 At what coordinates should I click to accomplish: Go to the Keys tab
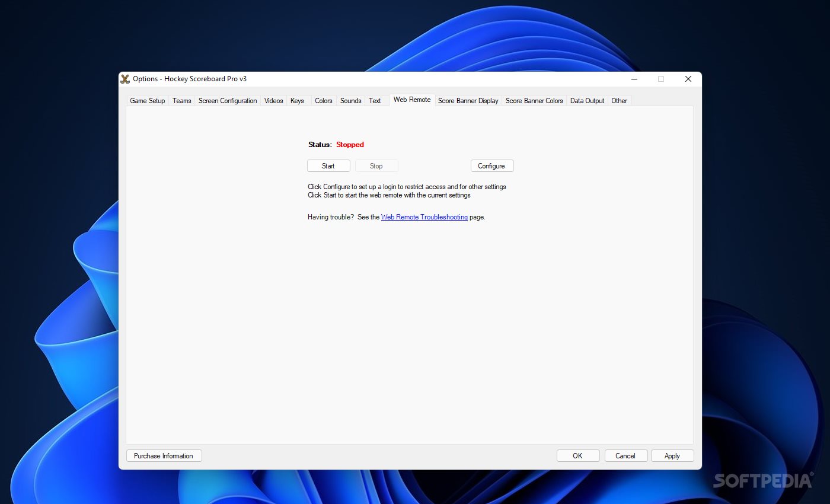(x=298, y=101)
